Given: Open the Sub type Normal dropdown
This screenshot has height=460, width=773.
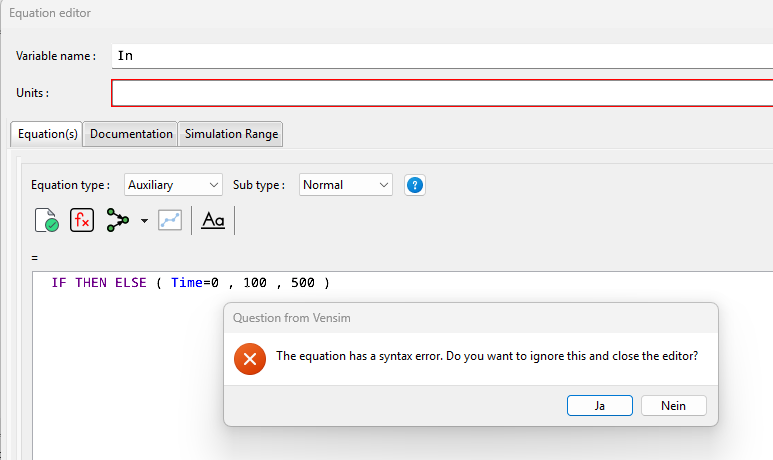Looking at the screenshot, I should click(346, 185).
